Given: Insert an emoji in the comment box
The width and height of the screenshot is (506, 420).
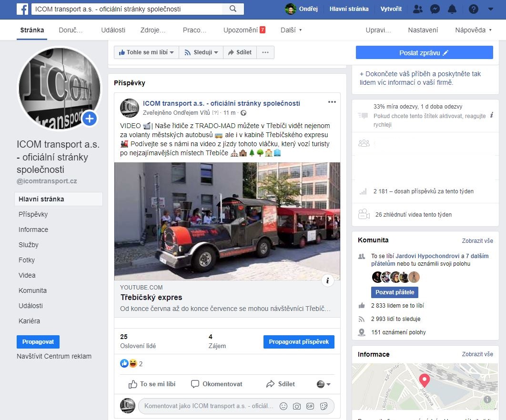Looking at the screenshot, I should point(283,406).
